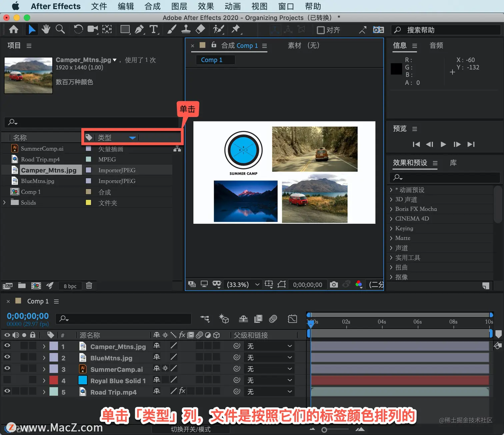
Task: Hide the BlueMtns.jpg layer eye
Action: pos(7,357)
